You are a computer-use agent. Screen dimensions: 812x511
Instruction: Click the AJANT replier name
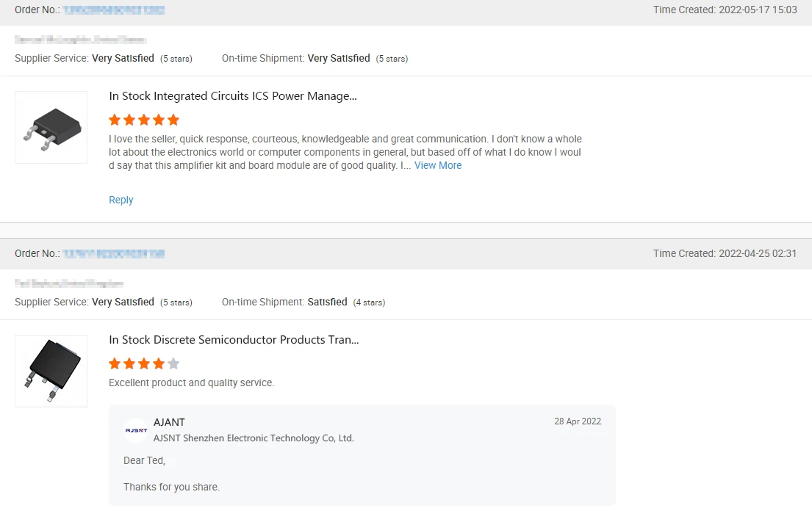coord(169,422)
